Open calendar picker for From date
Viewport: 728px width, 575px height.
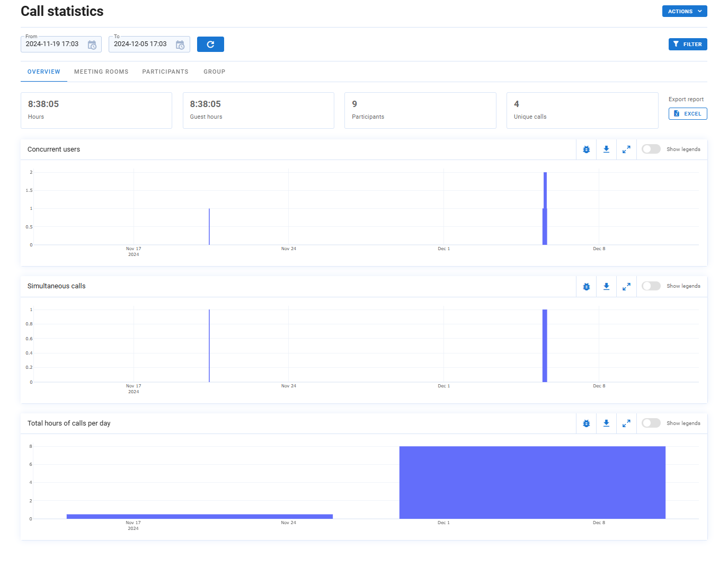[92, 45]
